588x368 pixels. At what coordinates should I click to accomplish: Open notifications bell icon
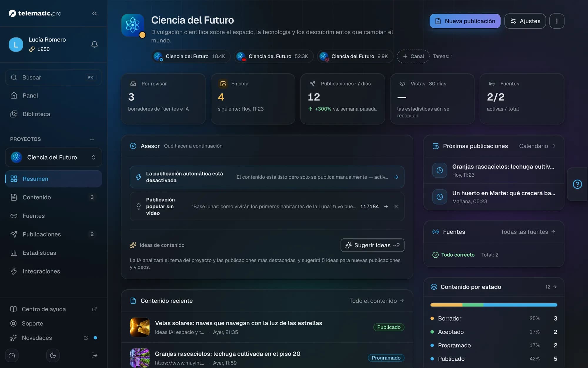point(94,44)
